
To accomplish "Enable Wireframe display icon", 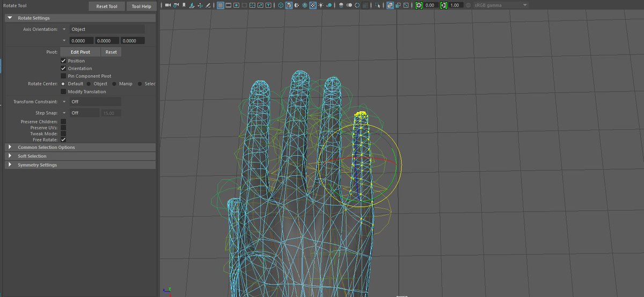I will tap(281, 5).
